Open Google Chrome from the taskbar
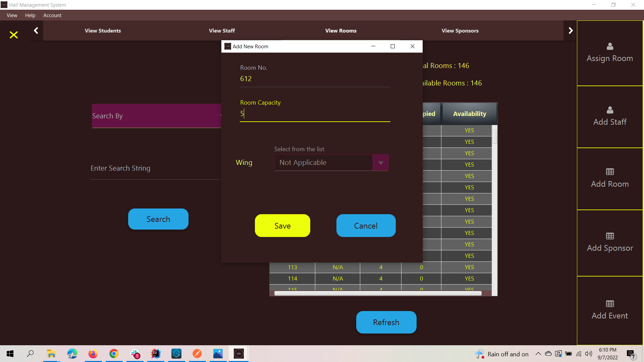The width and height of the screenshot is (644, 362). tap(114, 354)
